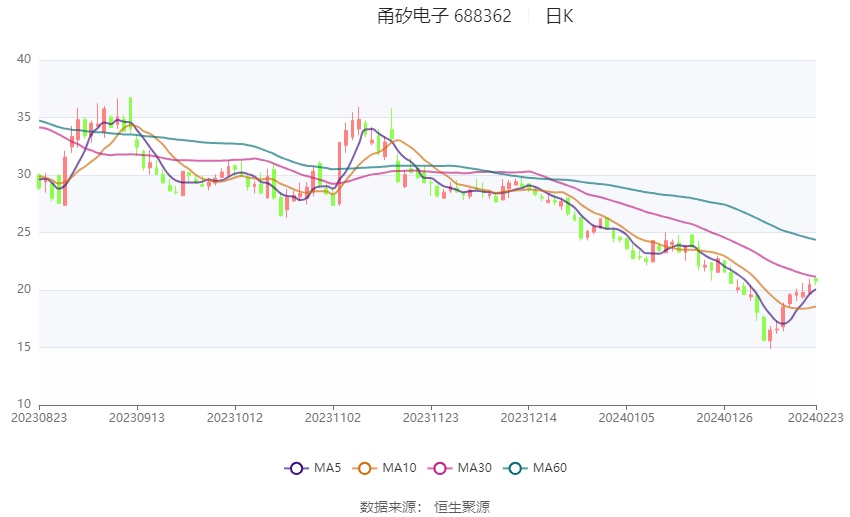Image resolution: width=850 pixels, height=517 pixels.
Task: Click the y-axis value 25
Action: pyautogui.click(x=24, y=232)
